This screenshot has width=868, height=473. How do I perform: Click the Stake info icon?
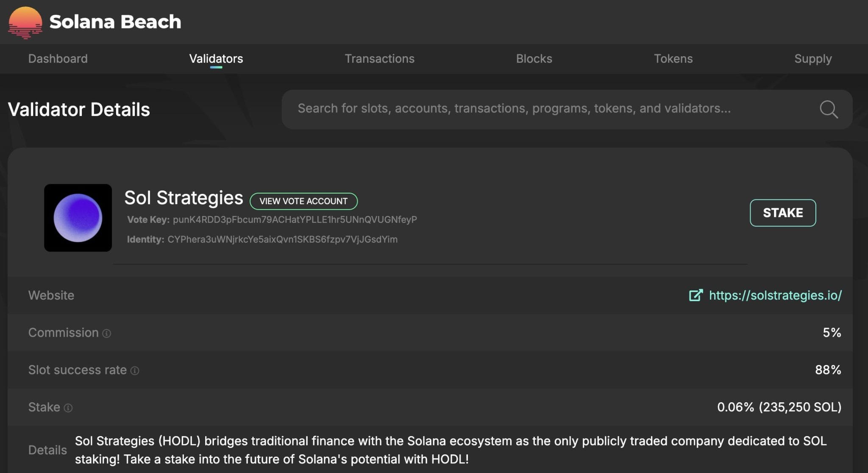point(68,408)
